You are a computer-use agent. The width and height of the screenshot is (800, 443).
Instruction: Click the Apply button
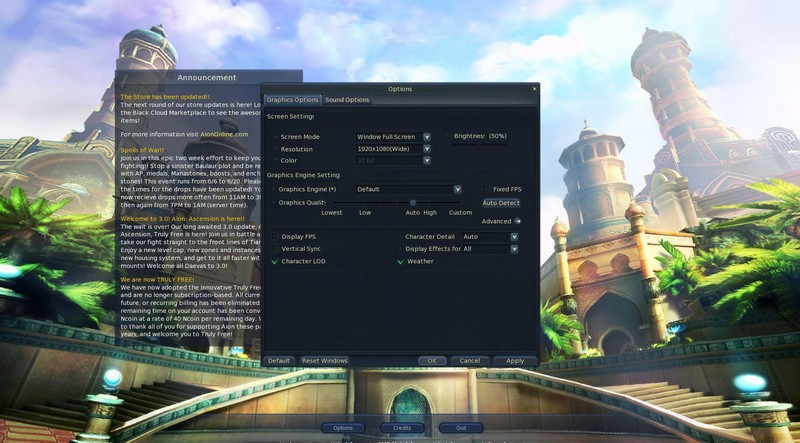point(514,361)
